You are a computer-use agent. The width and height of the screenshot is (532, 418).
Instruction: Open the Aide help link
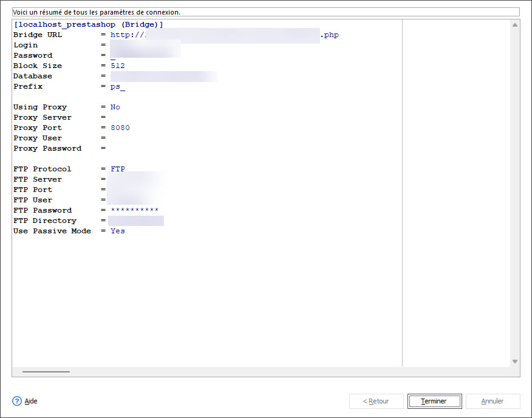(31, 401)
